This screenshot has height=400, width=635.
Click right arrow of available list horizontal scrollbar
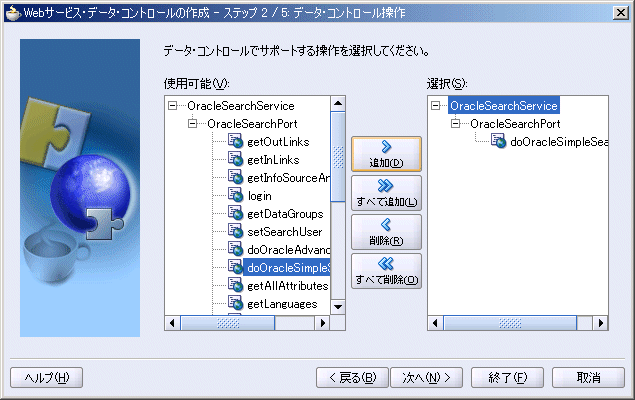pyautogui.click(x=323, y=323)
